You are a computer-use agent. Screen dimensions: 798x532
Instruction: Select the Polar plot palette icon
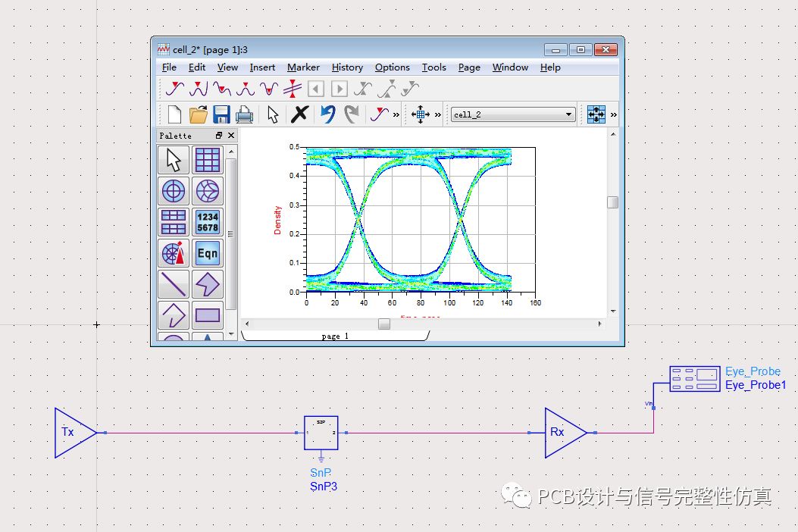174,192
